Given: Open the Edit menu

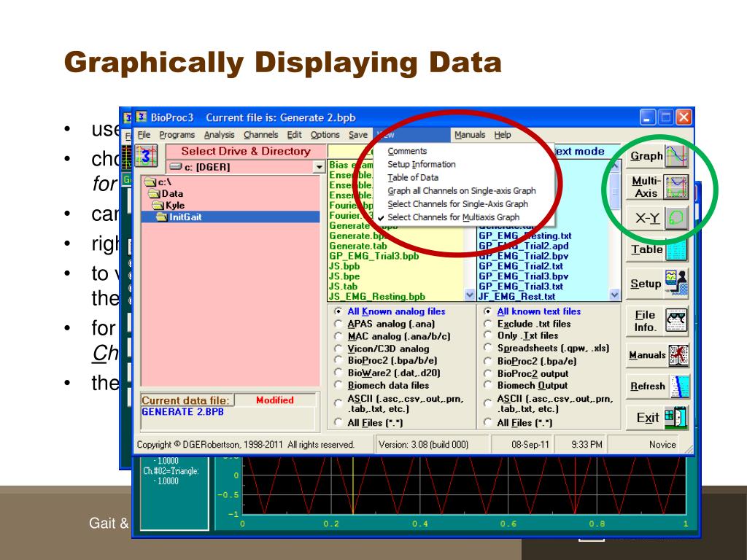Looking at the screenshot, I should (294, 135).
